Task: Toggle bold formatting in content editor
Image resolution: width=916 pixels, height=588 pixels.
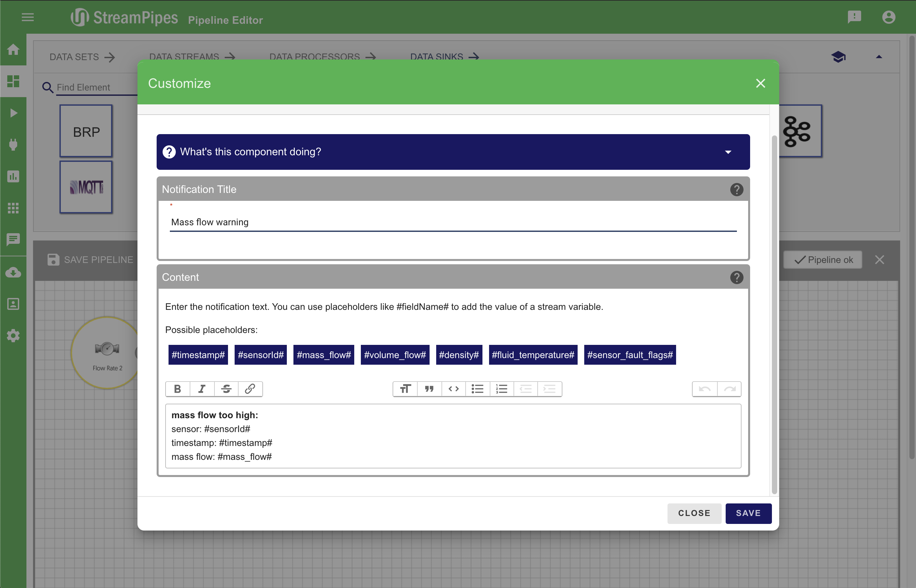Action: click(177, 389)
